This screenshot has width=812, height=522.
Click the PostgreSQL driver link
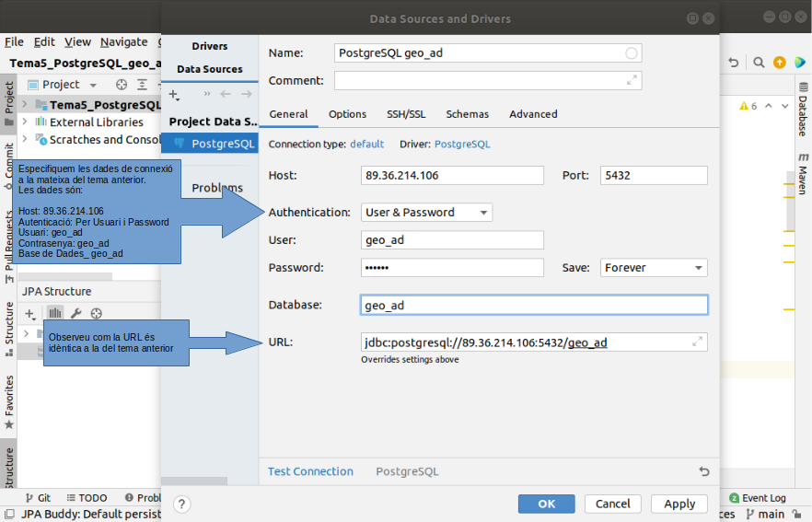462,144
